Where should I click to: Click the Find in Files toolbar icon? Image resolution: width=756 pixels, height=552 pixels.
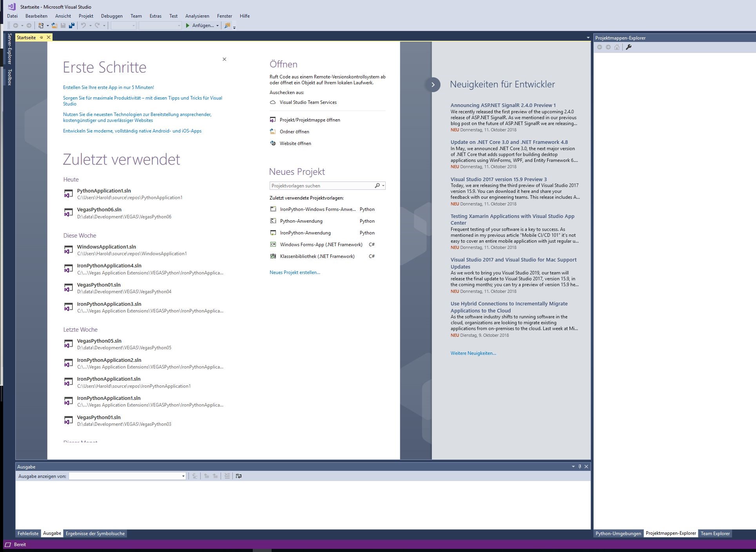(227, 25)
